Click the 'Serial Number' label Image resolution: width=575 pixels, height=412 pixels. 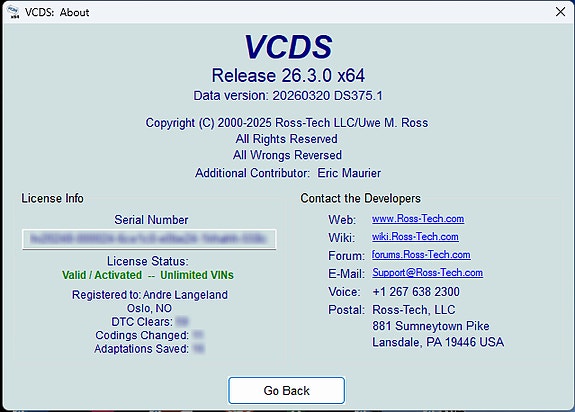(151, 220)
